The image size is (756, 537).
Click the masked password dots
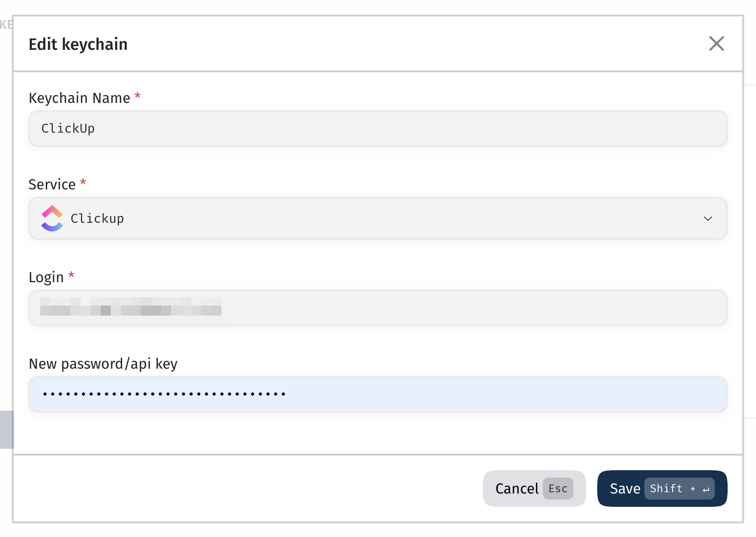164,394
